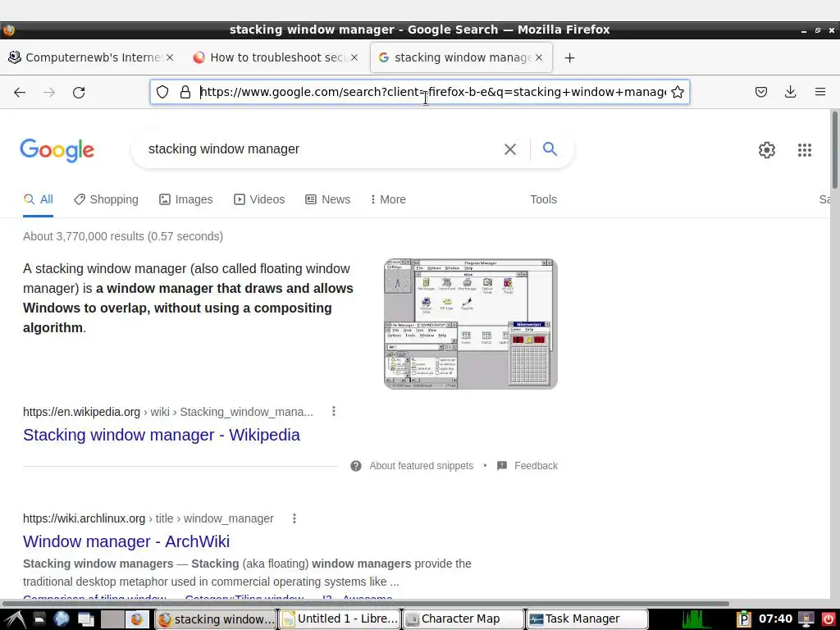This screenshot has width=840, height=630.
Task: Click the en.wikipedia.org URL breadcrumb
Action: point(167,412)
